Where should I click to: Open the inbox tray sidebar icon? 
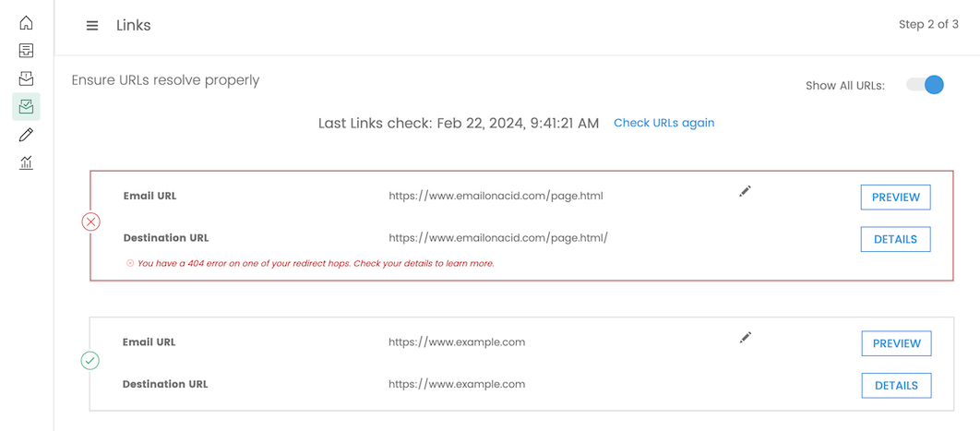26,51
